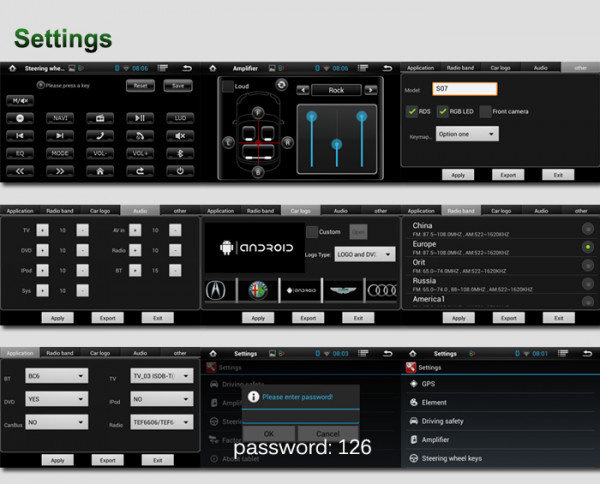
Task: Choose the Alfa Romeo car logo
Action: tap(258, 290)
